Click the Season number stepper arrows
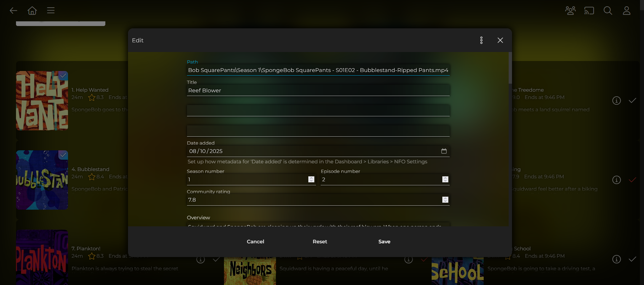Screen dimensions: 644x285 311,179
